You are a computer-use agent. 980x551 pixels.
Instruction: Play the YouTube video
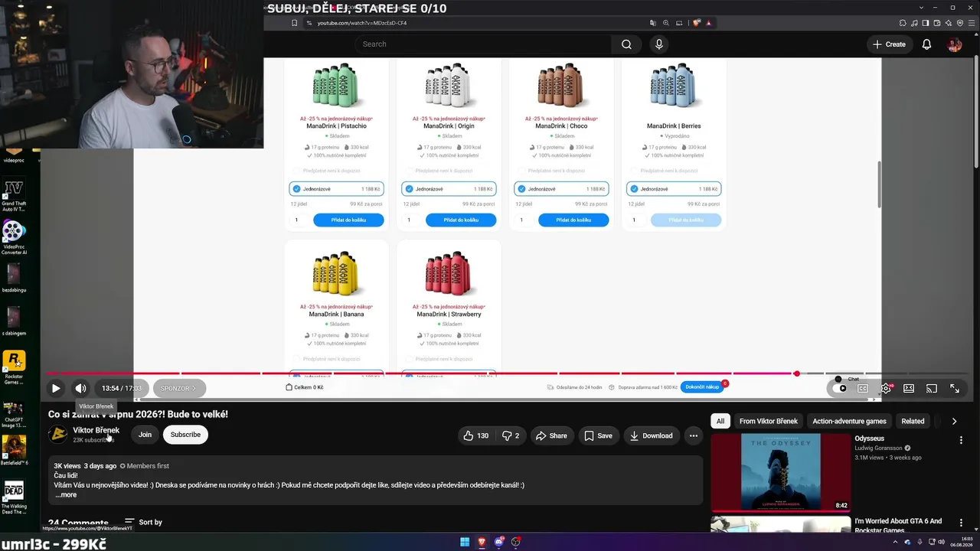click(x=56, y=388)
